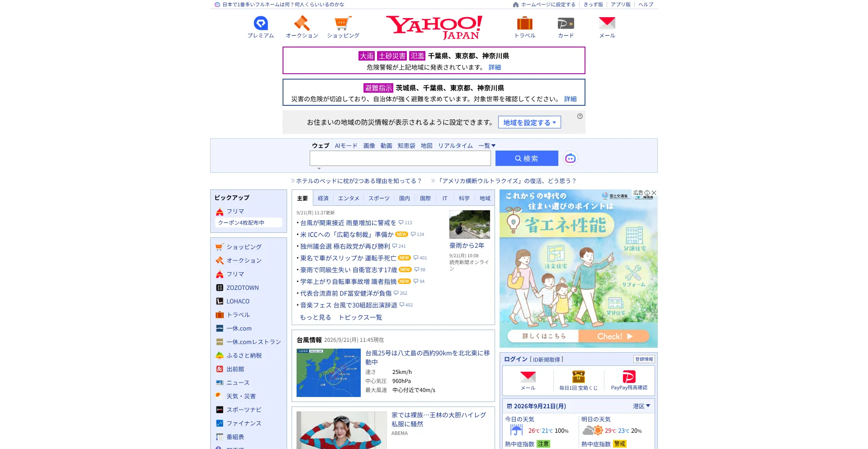Select the 主要 news tab

pyautogui.click(x=302, y=198)
